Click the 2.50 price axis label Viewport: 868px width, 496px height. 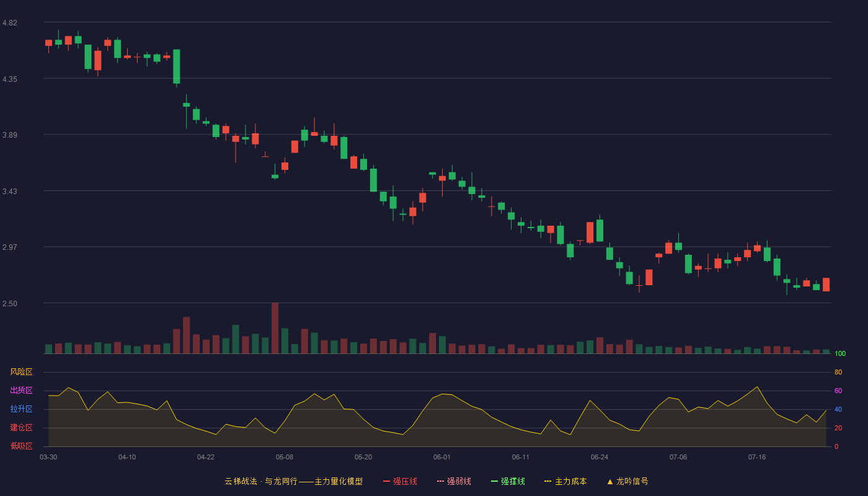(10, 304)
